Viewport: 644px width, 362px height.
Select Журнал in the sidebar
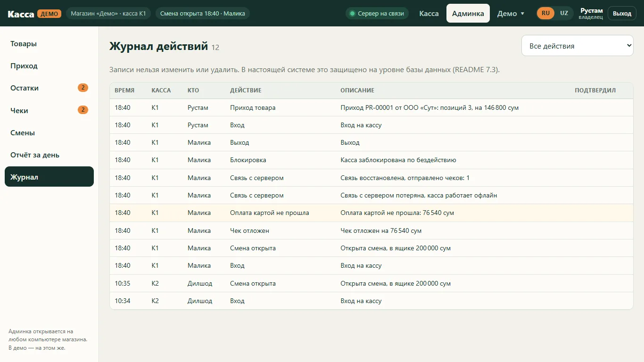pyautogui.click(x=49, y=177)
